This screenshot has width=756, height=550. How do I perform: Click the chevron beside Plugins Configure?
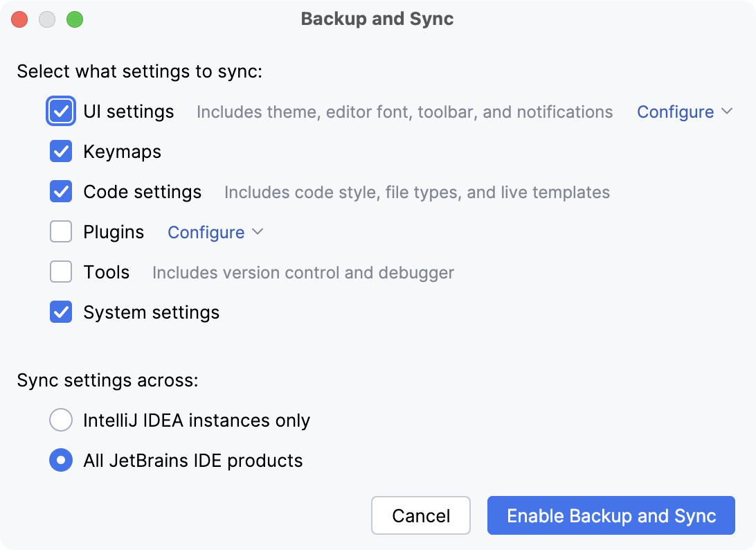tap(258, 233)
